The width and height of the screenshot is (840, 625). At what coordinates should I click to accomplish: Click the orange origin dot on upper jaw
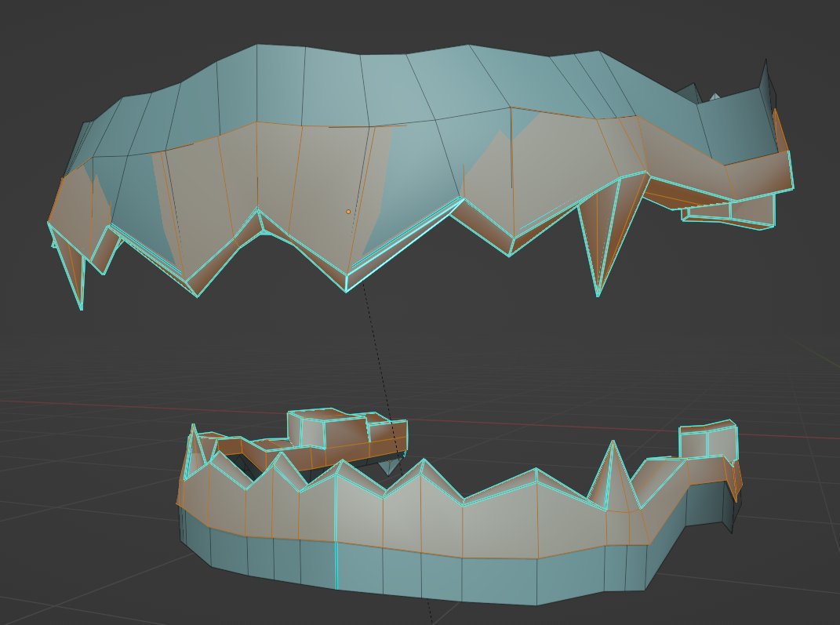pyautogui.click(x=348, y=212)
